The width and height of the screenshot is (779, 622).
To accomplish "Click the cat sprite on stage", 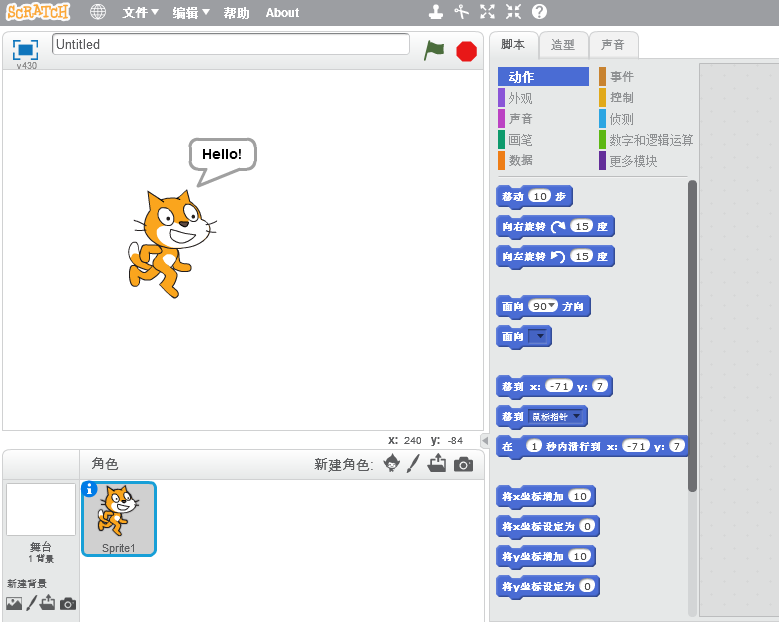I will [172, 244].
